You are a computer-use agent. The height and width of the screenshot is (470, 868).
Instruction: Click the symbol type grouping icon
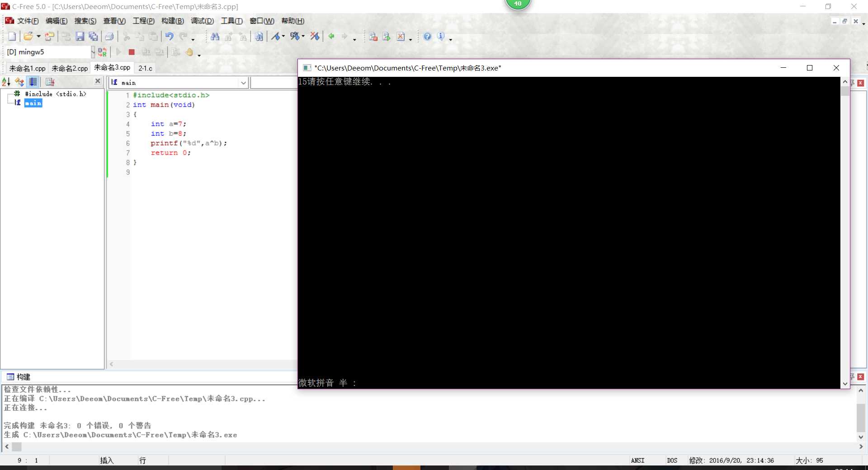(x=19, y=82)
